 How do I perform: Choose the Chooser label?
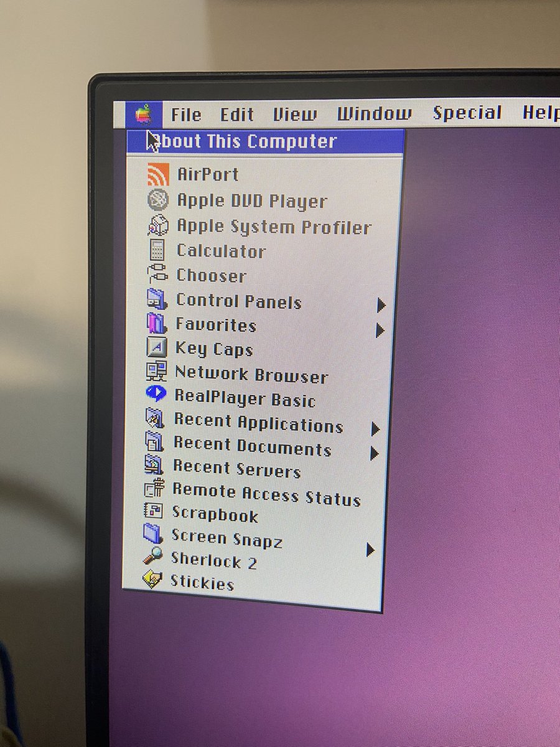point(212,276)
